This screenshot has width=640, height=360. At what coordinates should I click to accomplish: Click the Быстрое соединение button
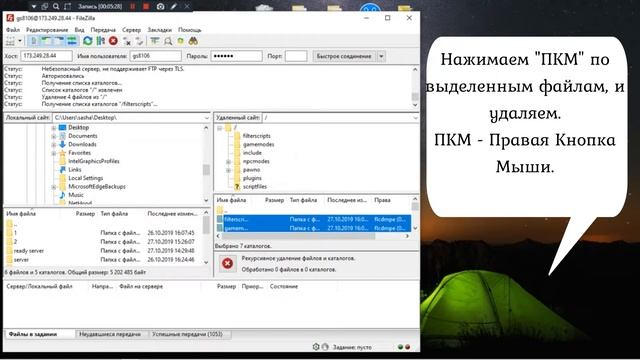[x=344, y=56]
